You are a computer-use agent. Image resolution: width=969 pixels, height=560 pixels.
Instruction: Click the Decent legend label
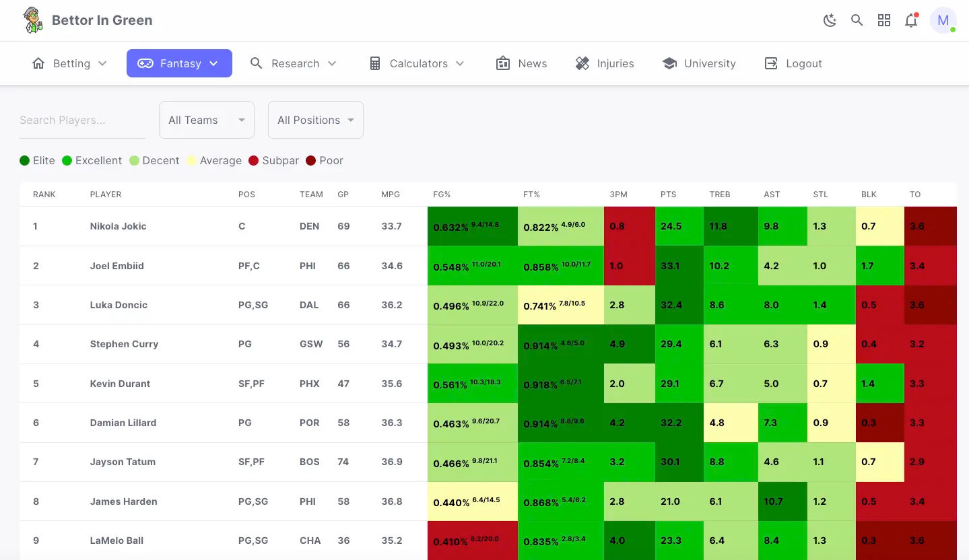pyautogui.click(x=161, y=160)
